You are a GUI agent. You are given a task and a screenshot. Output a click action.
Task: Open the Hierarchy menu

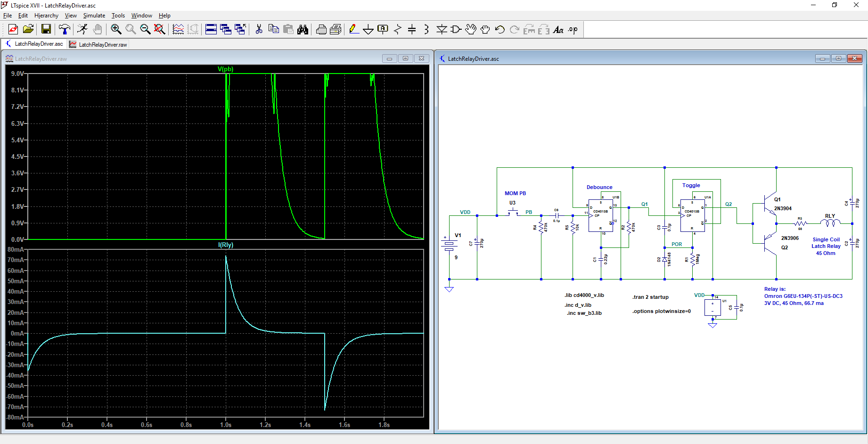point(46,16)
